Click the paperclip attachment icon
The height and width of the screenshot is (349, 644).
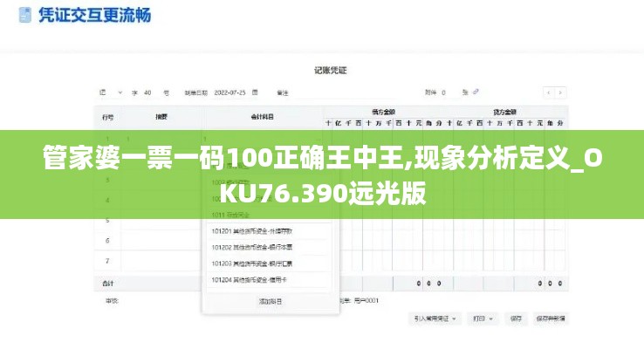click(476, 92)
